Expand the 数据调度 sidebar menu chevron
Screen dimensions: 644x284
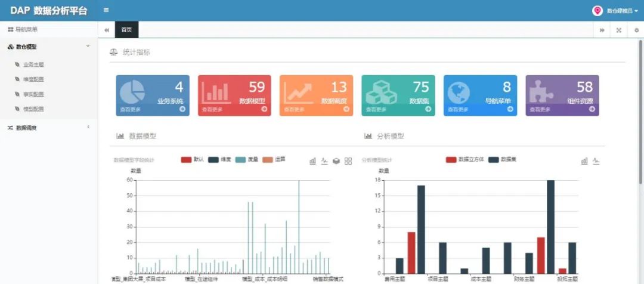[x=88, y=127]
